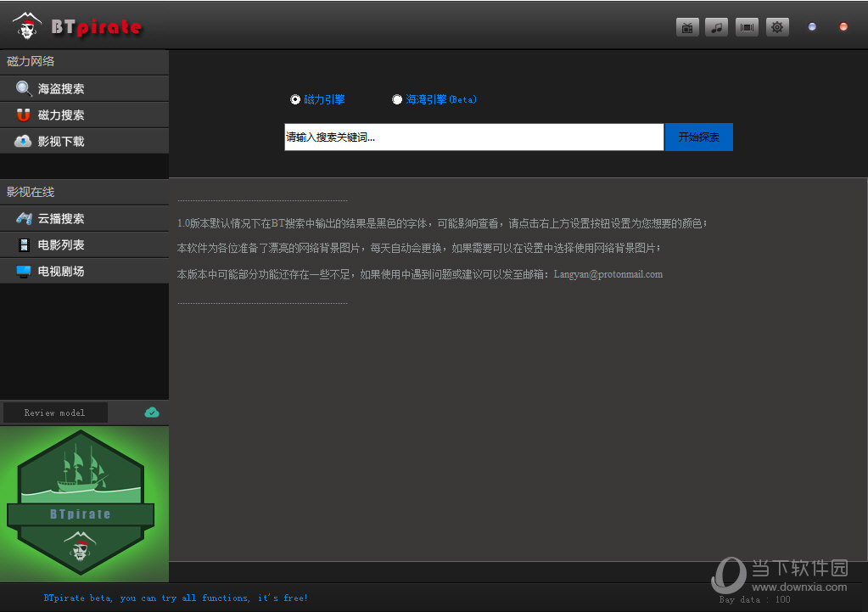Select the 磁力引擎 radio button
This screenshot has width=868, height=612.
[x=295, y=99]
